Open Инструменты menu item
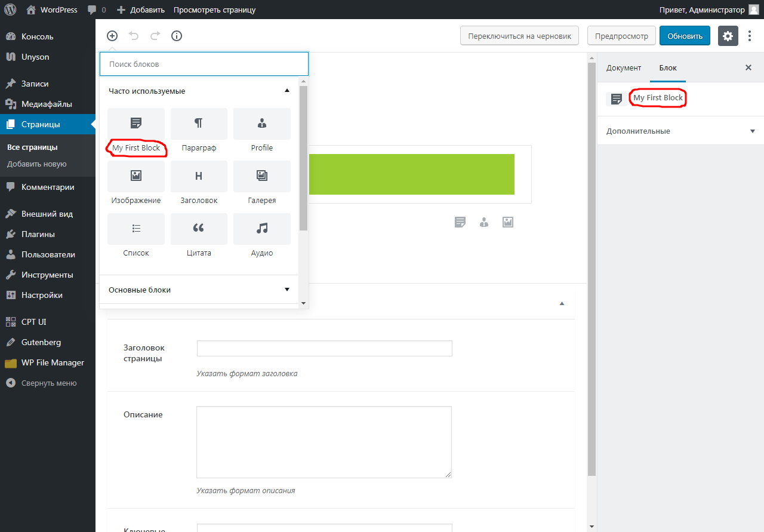This screenshot has height=532, width=764. click(48, 275)
